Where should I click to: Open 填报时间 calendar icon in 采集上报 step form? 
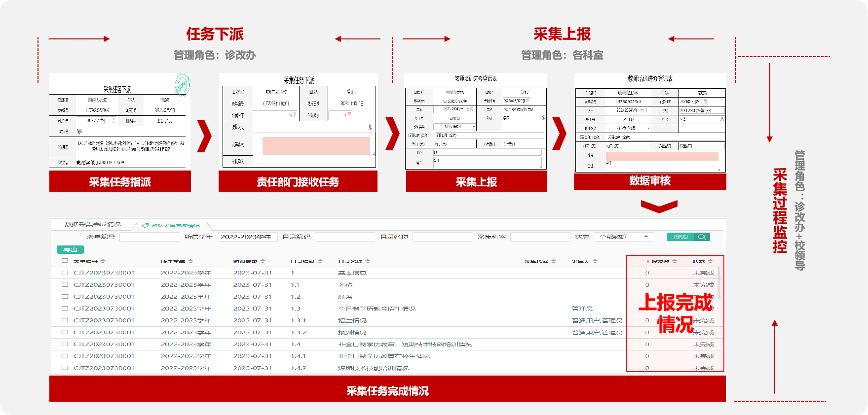[528, 100]
